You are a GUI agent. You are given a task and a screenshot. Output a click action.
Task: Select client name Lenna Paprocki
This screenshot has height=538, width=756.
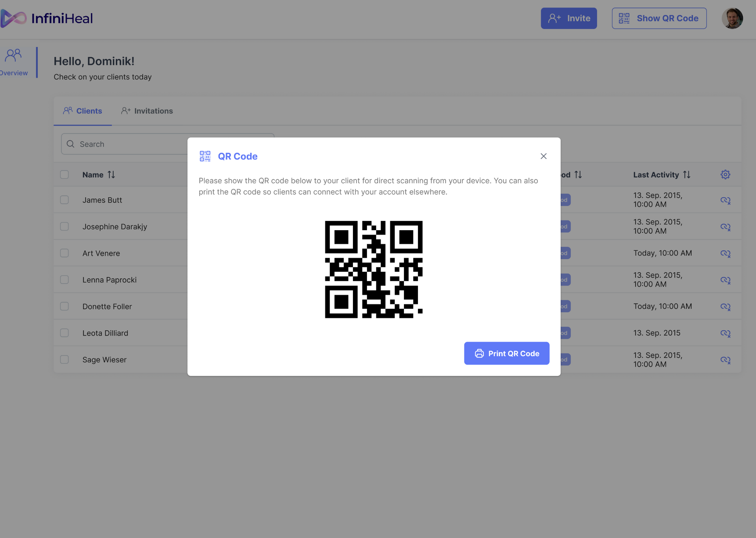109,280
